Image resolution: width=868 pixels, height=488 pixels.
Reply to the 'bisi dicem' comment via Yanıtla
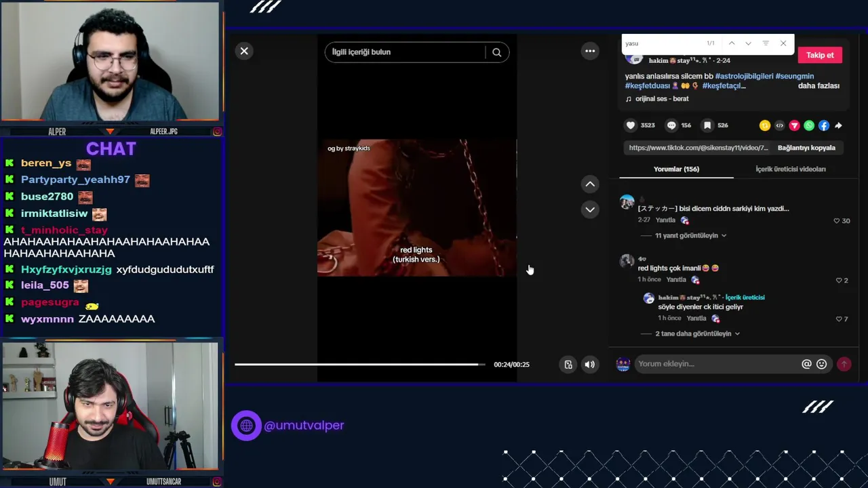[665, 220]
